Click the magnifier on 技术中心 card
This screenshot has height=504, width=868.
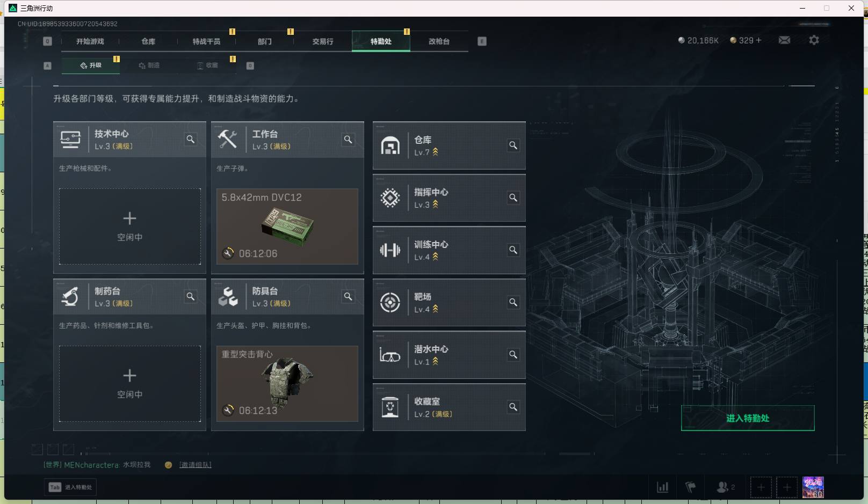[x=191, y=140]
